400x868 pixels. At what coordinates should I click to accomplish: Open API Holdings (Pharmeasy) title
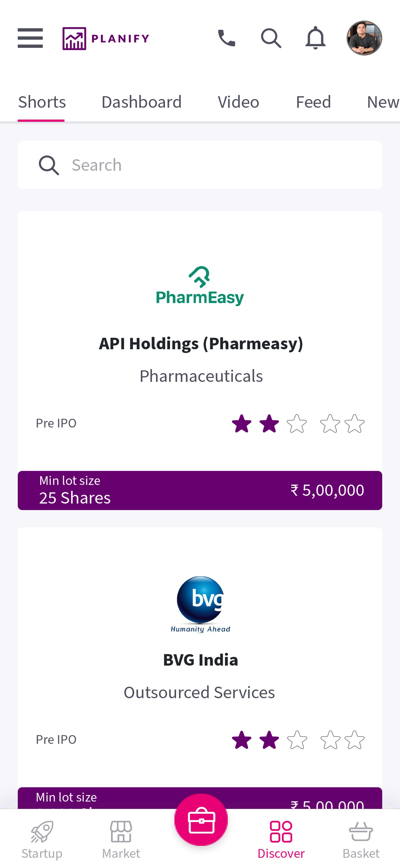coord(201,344)
